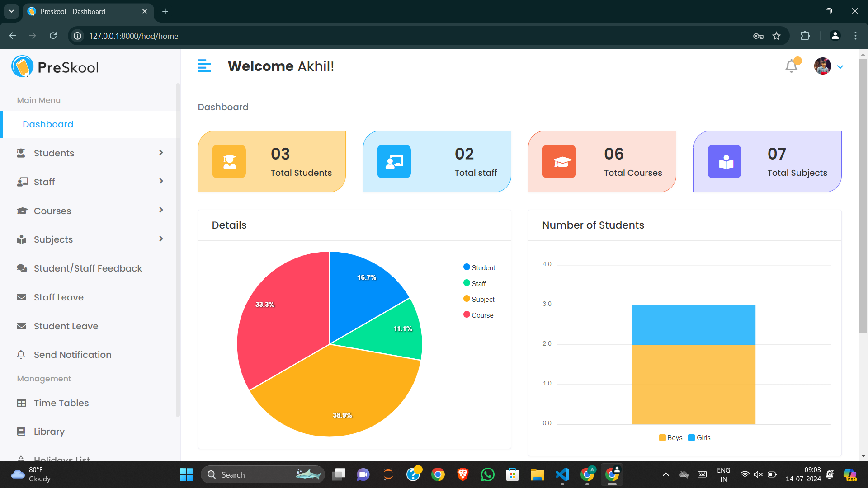Open the notification bell icon
868x488 pixels.
[791, 66]
